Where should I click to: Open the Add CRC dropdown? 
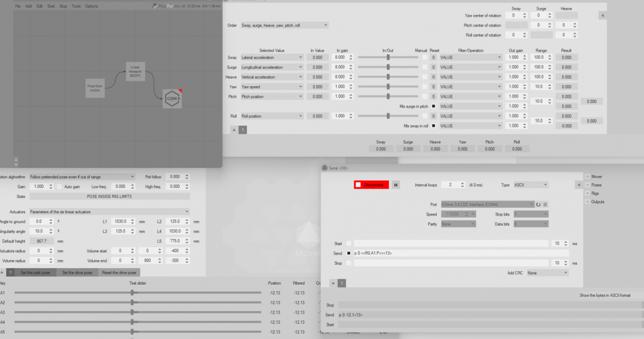(x=547, y=273)
